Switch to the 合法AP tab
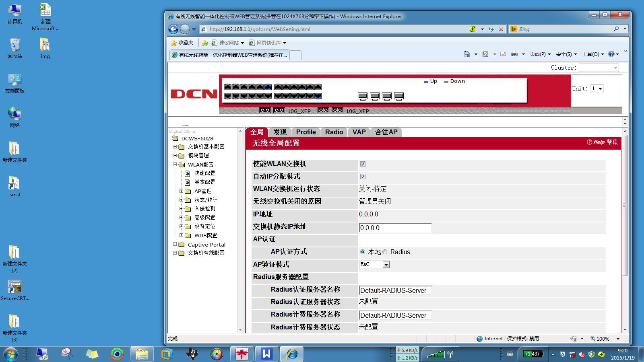This screenshot has height=362, width=644. (x=386, y=132)
